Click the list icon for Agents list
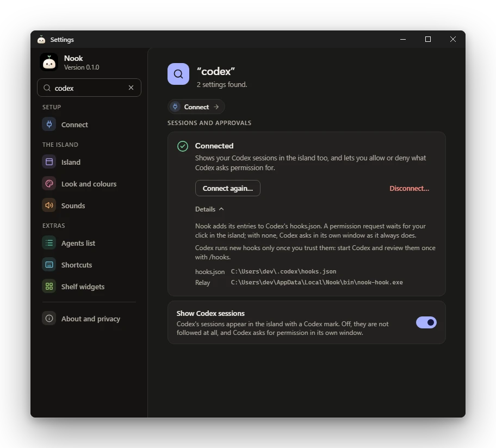The image size is (496, 448). (49, 243)
